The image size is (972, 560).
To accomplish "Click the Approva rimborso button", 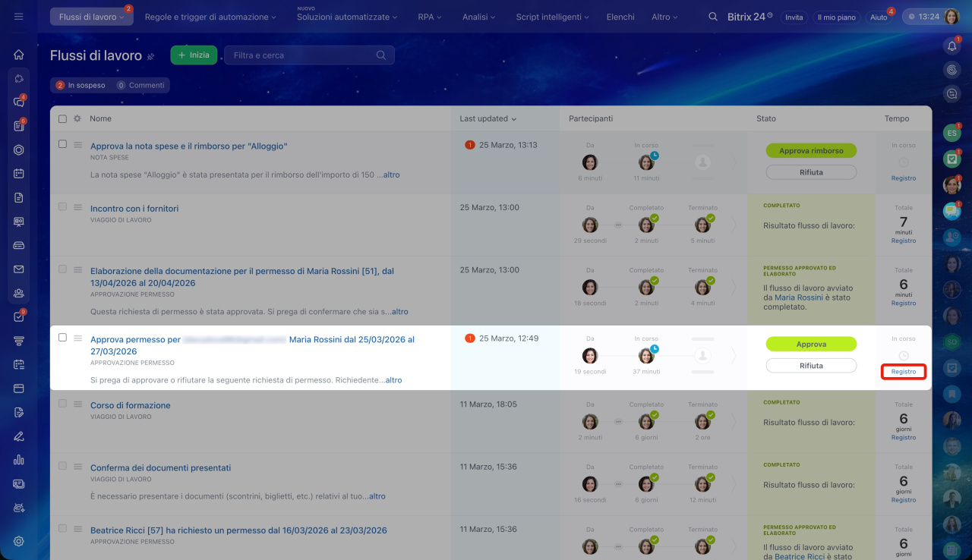I will click(811, 151).
